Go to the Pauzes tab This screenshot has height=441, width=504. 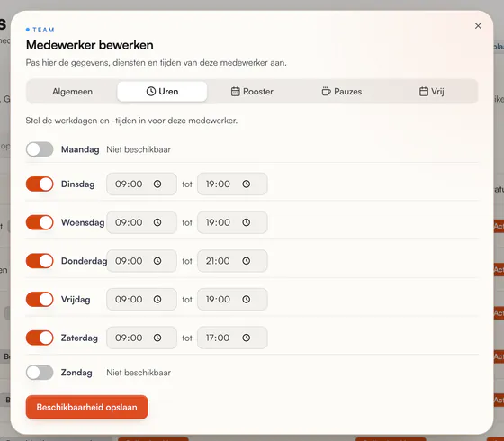pyautogui.click(x=342, y=92)
